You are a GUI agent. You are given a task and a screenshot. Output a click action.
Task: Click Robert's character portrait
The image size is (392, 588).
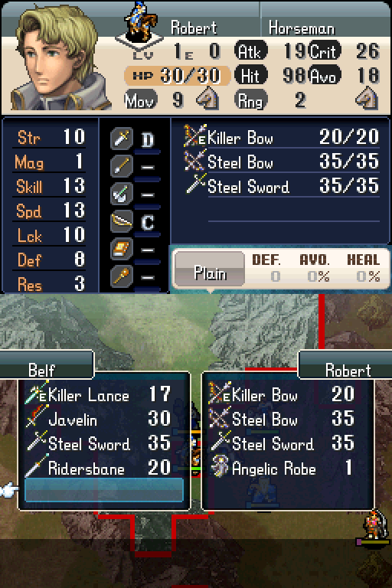[x=57, y=58]
